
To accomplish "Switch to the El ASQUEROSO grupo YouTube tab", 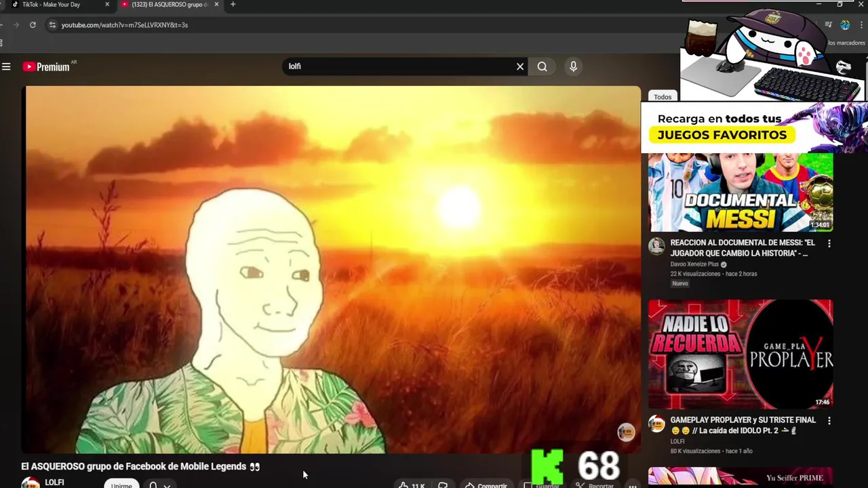I will click(169, 5).
